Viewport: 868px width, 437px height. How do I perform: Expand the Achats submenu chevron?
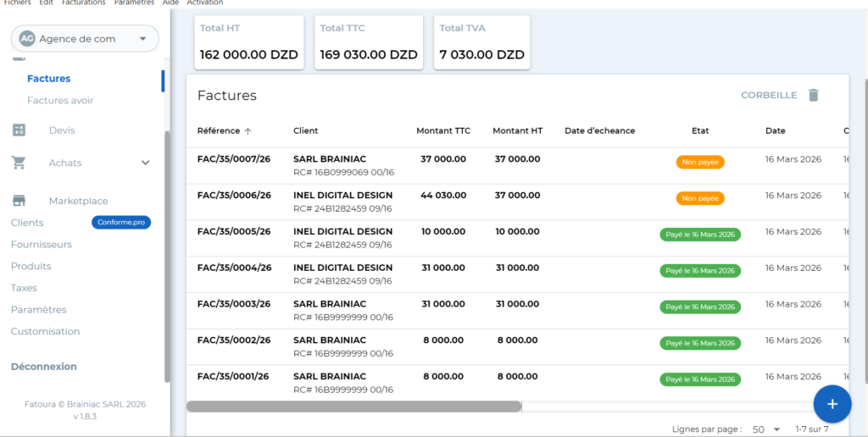point(146,163)
